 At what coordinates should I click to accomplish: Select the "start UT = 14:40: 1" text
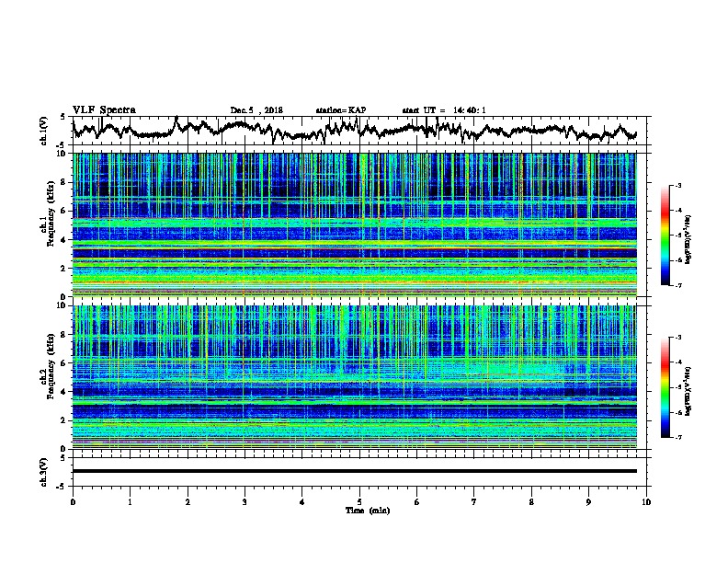pos(444,110)
